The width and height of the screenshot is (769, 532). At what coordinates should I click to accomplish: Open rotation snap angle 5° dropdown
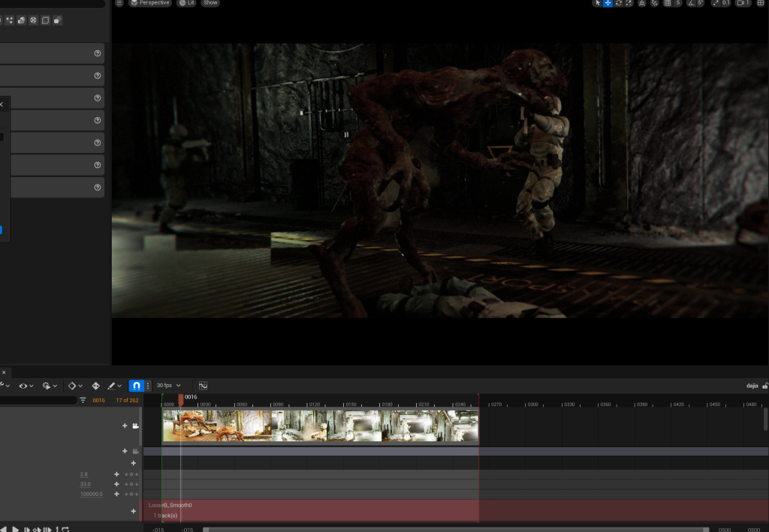[x=701, y=3]
